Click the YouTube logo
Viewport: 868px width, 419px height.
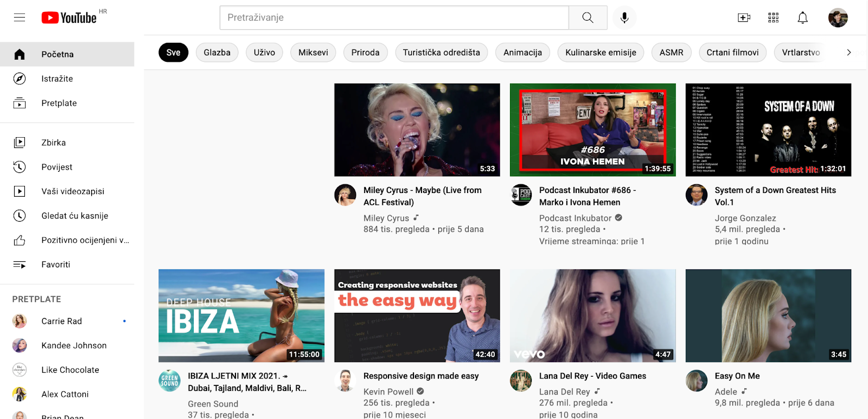69,17
